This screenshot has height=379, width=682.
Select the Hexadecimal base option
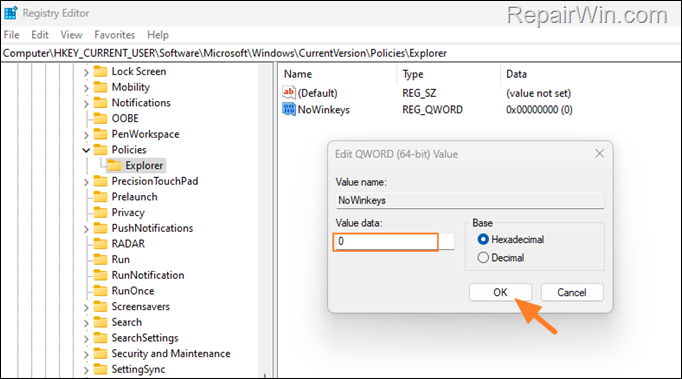click(x=483, y=239)
